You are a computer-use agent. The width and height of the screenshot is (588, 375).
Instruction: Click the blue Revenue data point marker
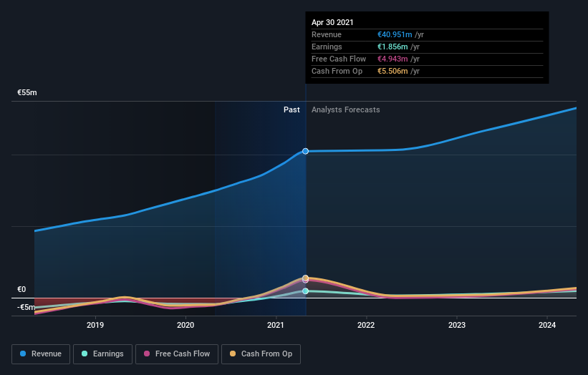(306, 151)
